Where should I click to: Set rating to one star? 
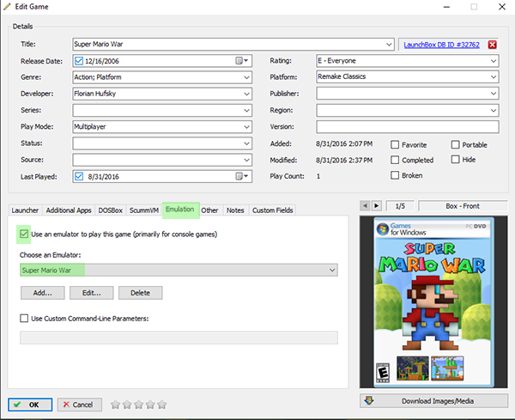[x=115, y=405]
